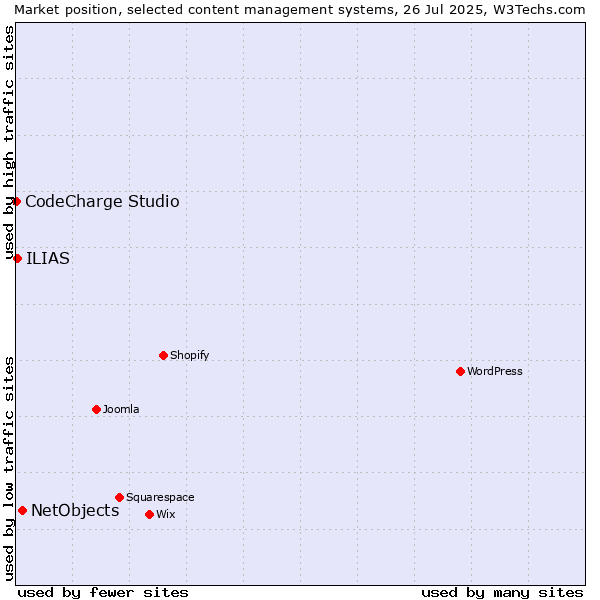Click the 'used by fewer sites' axis label

(x=103, y=593)
